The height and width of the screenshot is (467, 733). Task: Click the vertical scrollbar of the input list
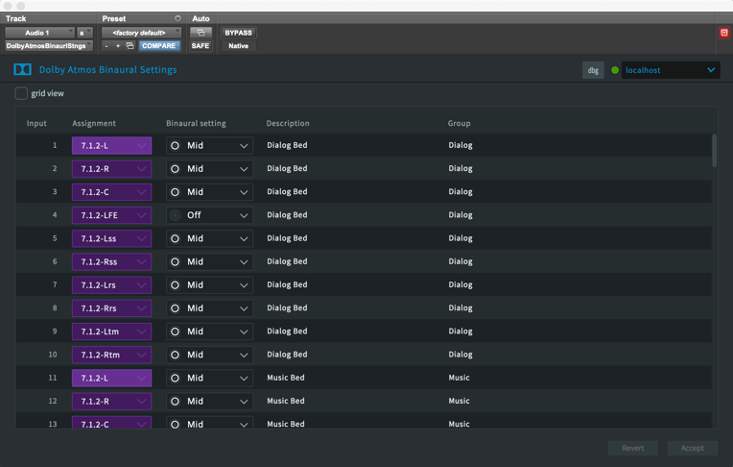pos(713,150)
